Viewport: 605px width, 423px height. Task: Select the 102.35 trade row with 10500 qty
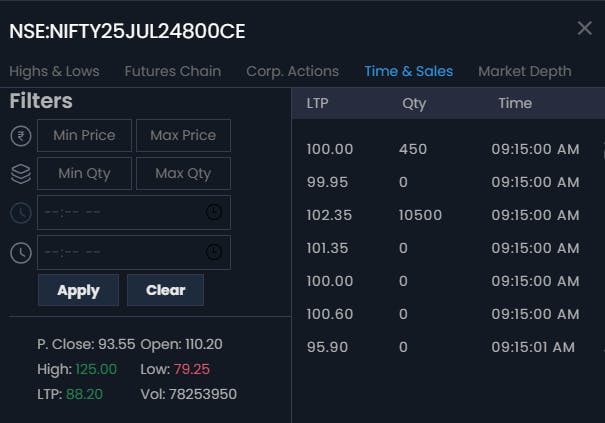[x=448, y=215]
